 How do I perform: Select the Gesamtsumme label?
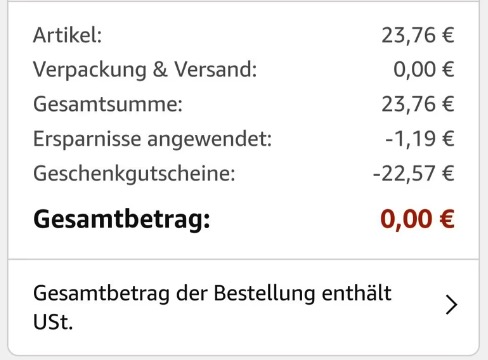point(108,104)
